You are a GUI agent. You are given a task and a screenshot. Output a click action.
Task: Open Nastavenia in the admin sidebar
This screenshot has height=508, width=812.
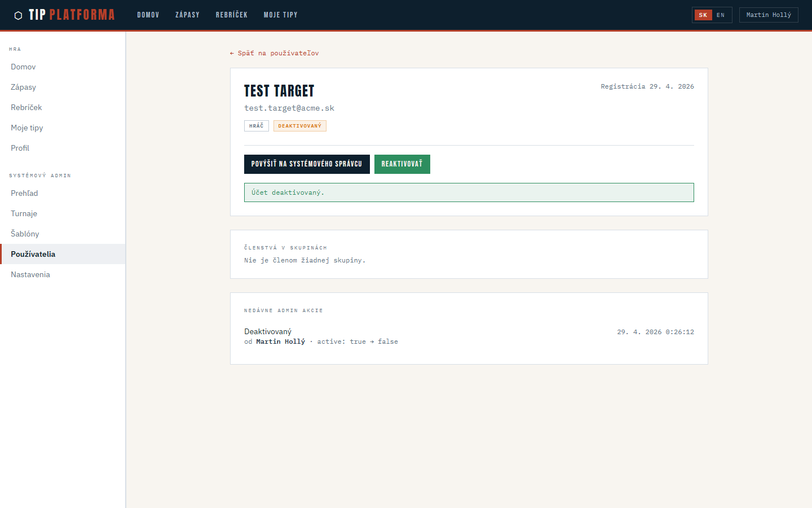pyautogui.click(x=30, y=274)
